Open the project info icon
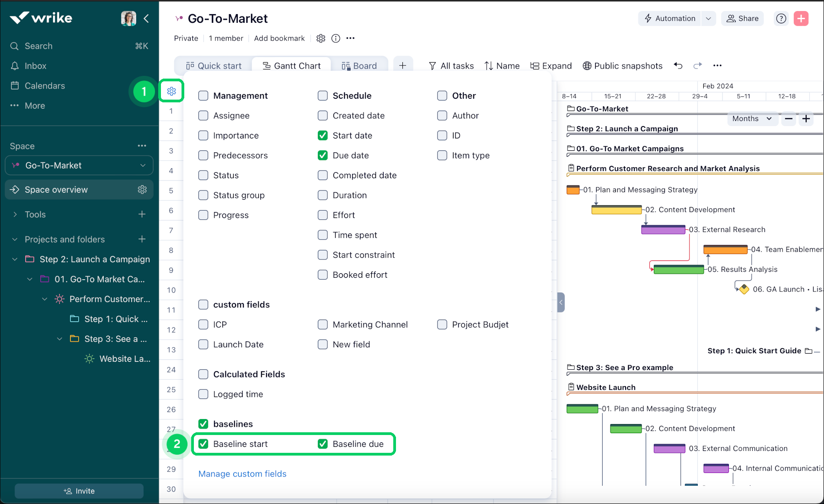This screenshot has width=824, height=504. 336,38
